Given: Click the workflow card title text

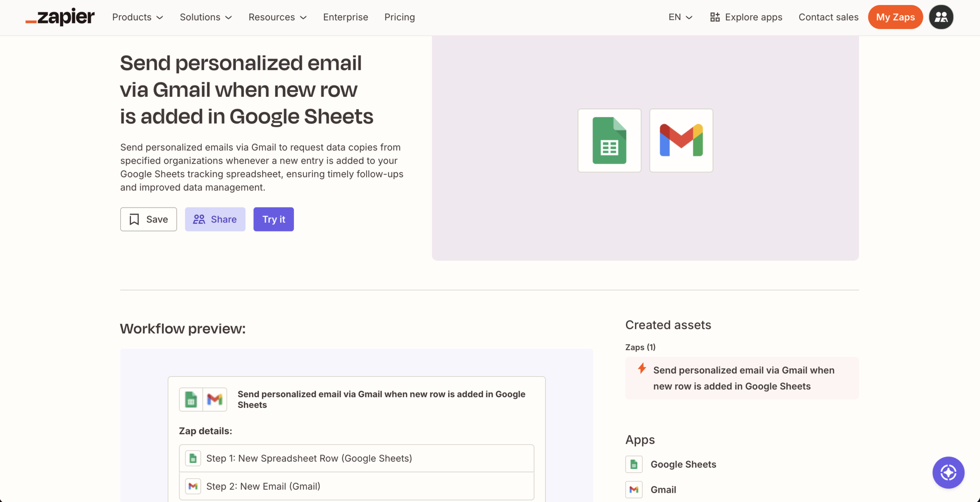Looking at the screenshot, I should click(381, 399).
